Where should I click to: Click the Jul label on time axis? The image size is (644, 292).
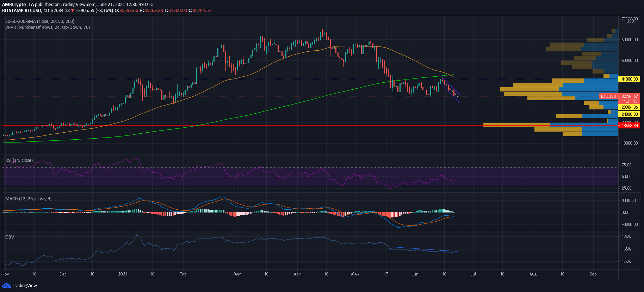click(x=473, y=274)
